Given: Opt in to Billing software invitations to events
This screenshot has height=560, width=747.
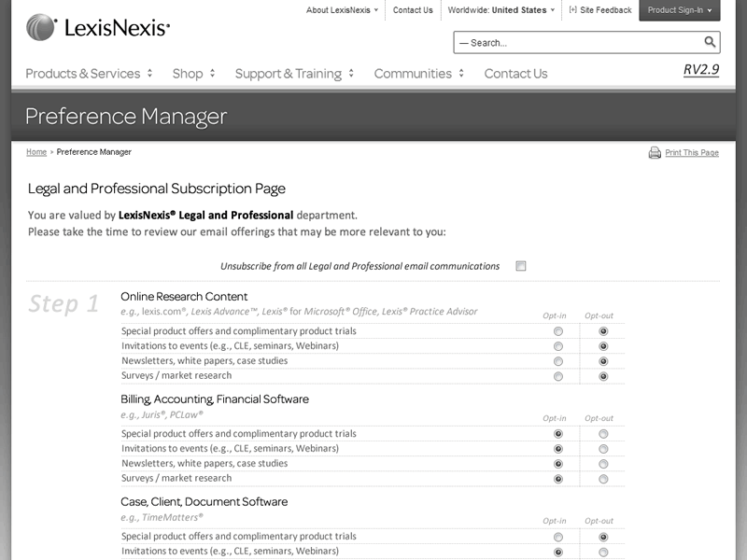Looking at the screenshot, I should (557, 449).
